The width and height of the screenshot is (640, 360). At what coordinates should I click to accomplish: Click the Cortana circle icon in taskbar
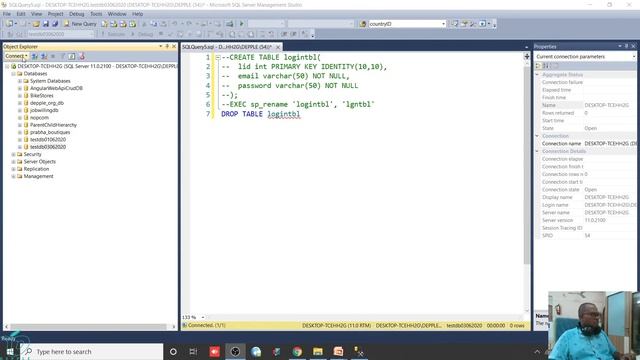click(173, 351)
